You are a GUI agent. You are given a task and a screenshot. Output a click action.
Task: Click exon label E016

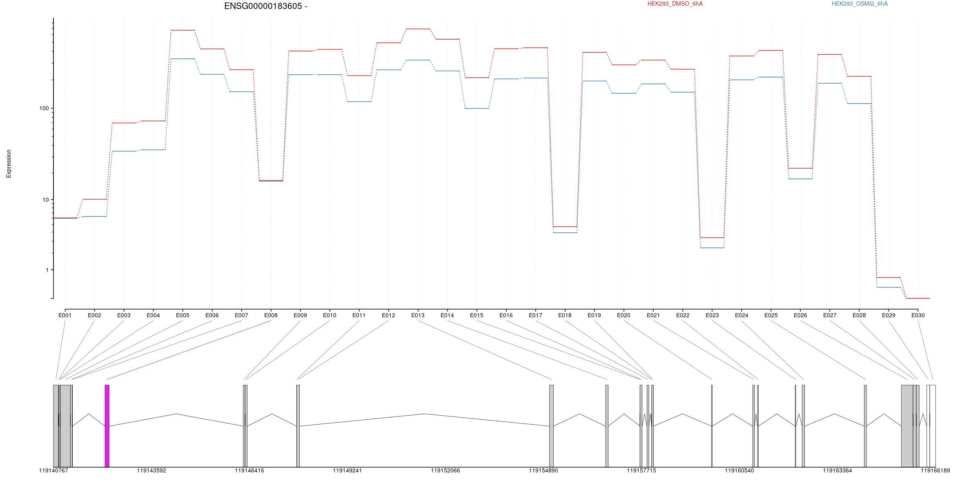[x=506, y=315]
